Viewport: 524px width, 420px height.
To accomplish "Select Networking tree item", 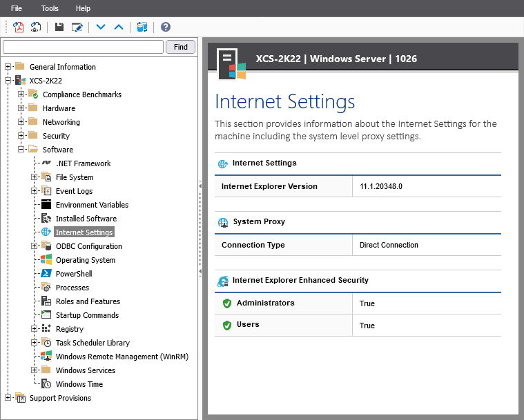I will click(x=61, y=122).
